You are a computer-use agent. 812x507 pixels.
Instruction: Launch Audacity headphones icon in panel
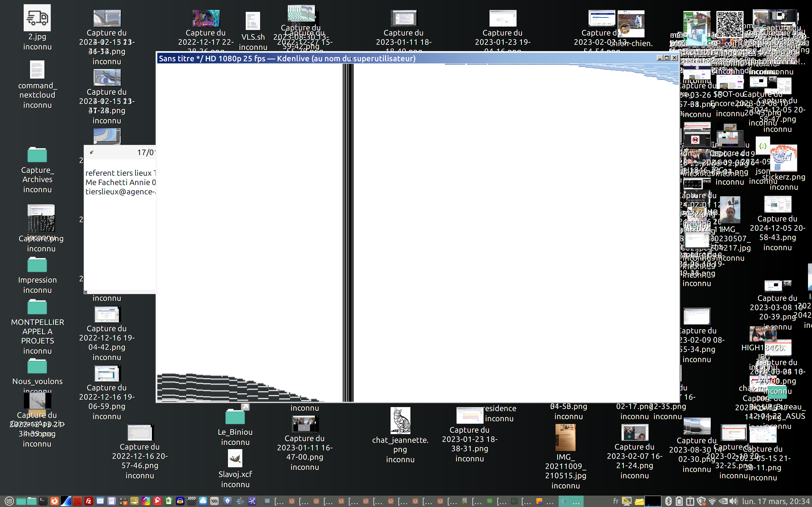click(180, 501)
